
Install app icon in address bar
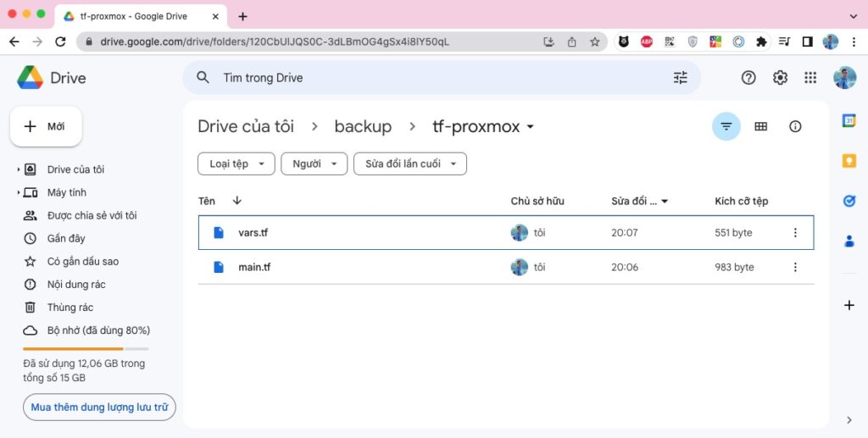pyautogui.click(x=548, y=42)
